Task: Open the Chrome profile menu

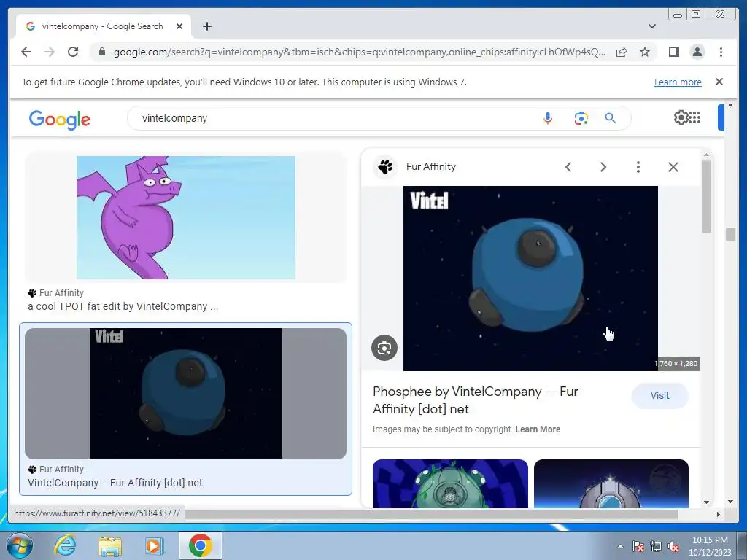Action: pyautogui.click(x=697, y=52)
